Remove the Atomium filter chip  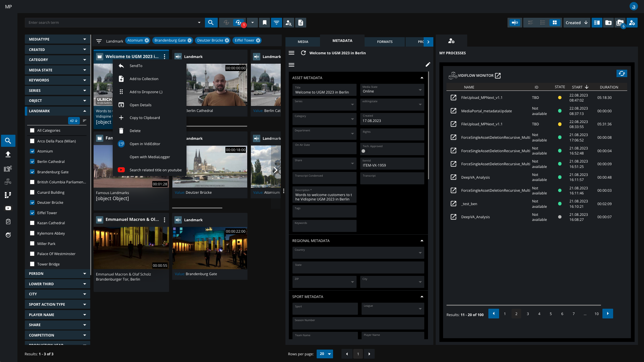click(147, 41)
